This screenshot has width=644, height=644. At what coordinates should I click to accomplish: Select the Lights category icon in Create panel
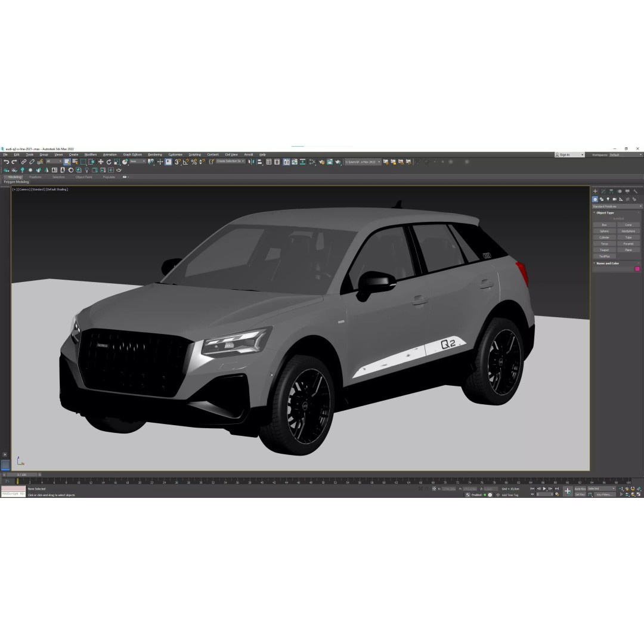coord(608,199)
